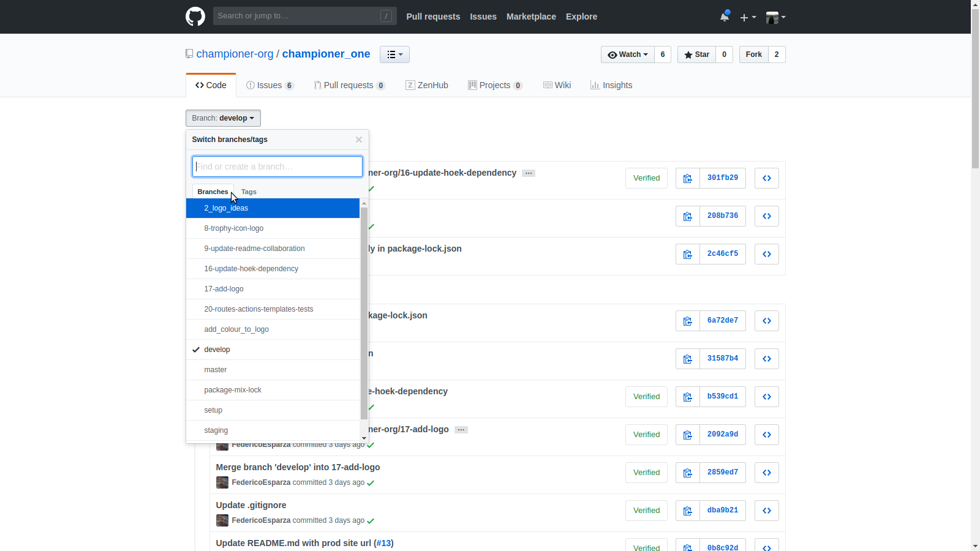Select the staging branch
This screenshot has height=551, width=980.
(x=273, y=430)
